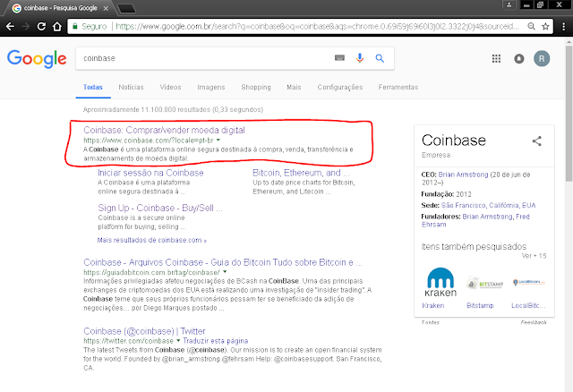Open Iniciar sessão na Coinbase link
The width and height of the screenshot is (573, 392).
click(150, 173)
